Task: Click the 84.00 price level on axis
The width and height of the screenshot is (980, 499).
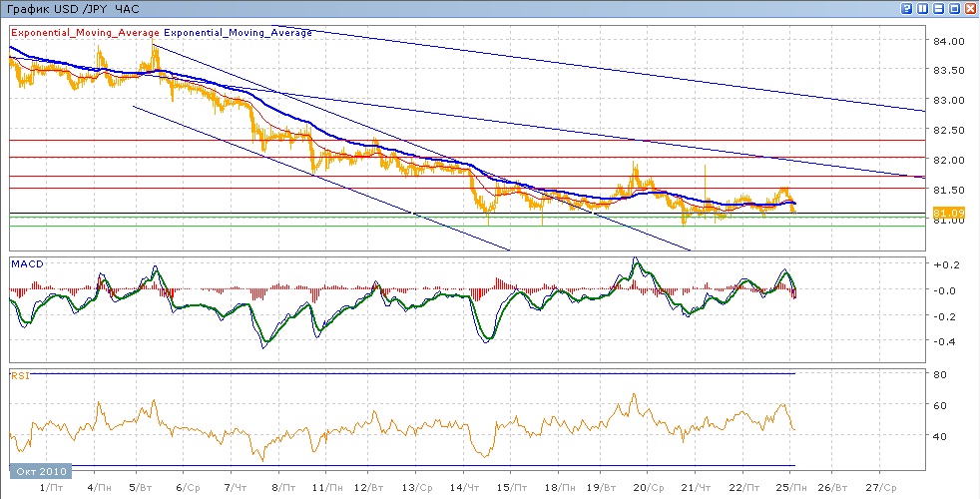Action: 947,42
